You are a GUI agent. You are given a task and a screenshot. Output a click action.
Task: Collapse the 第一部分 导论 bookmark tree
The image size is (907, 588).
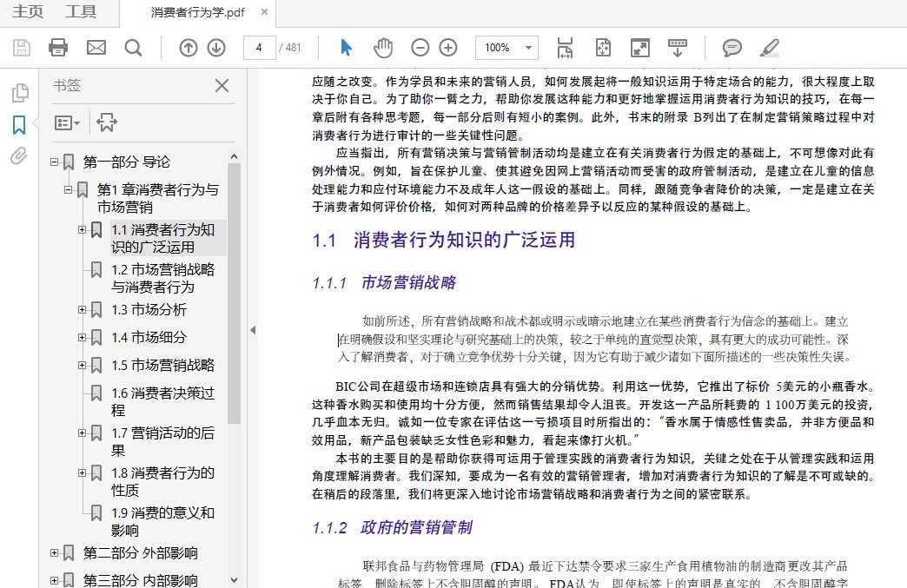point(54,162)
